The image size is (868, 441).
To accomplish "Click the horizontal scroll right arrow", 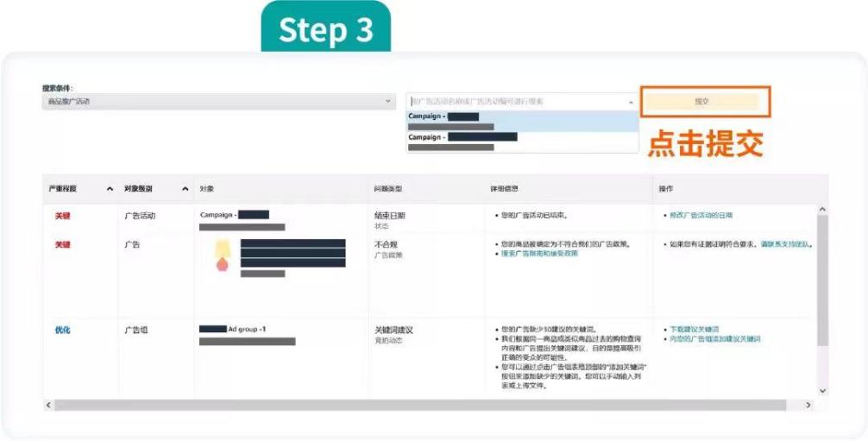I will coord(808,405).
